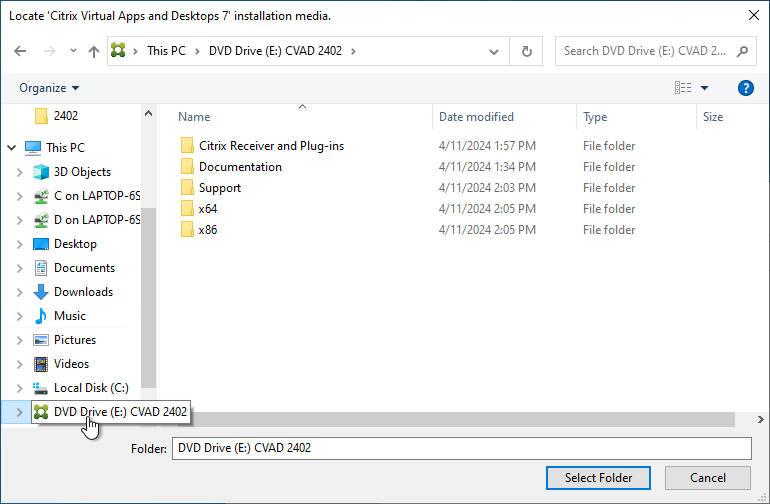
Task: Go up one folder level arrow
Action: (x=94, y=51)
